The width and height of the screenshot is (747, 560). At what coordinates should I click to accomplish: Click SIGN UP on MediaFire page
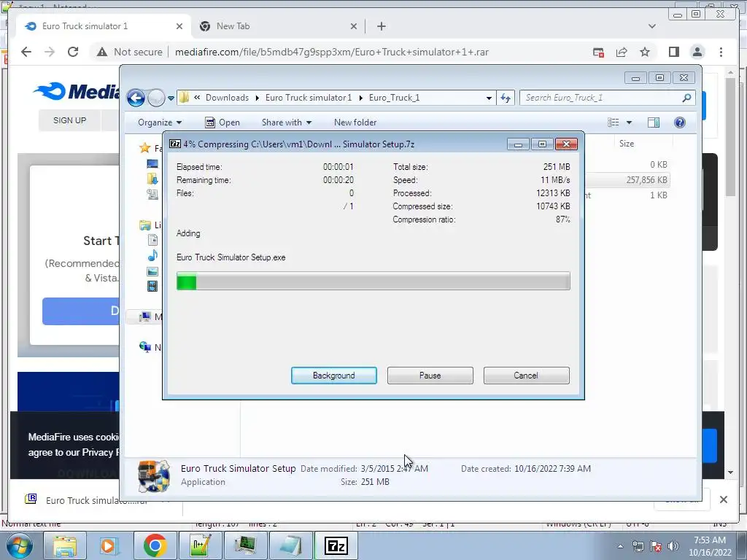coord(69,120)
